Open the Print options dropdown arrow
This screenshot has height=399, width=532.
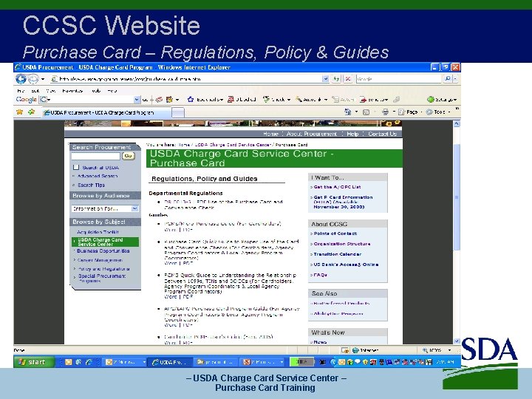(x=394, y=112)
